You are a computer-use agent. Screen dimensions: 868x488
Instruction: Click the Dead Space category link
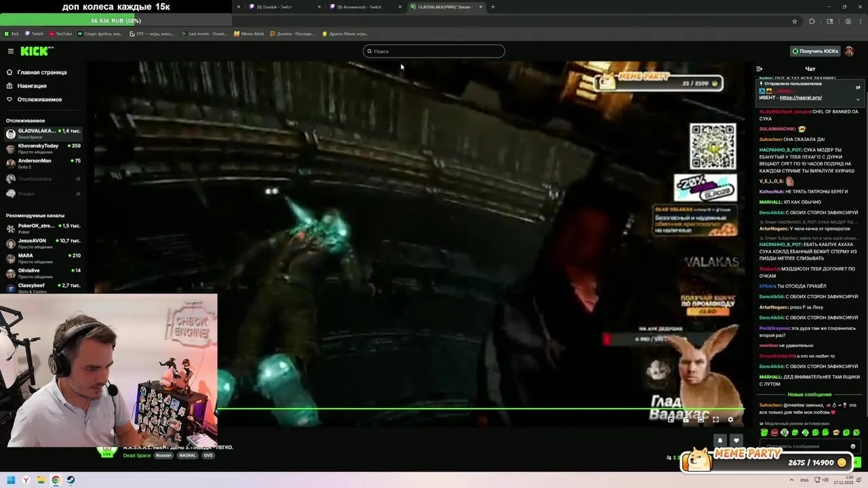coord(137,455)
